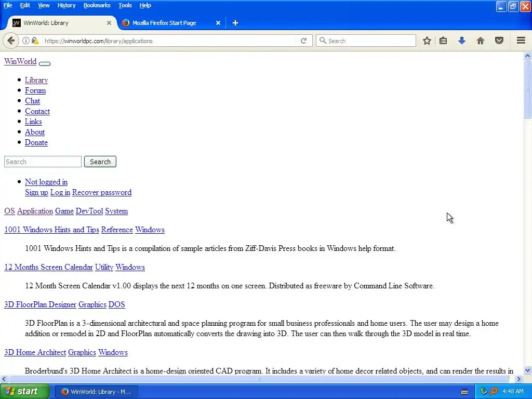This screenshot has width=532, height=399.
Task: Open the Firefox hamburger menu
Action: click(521, 41)
